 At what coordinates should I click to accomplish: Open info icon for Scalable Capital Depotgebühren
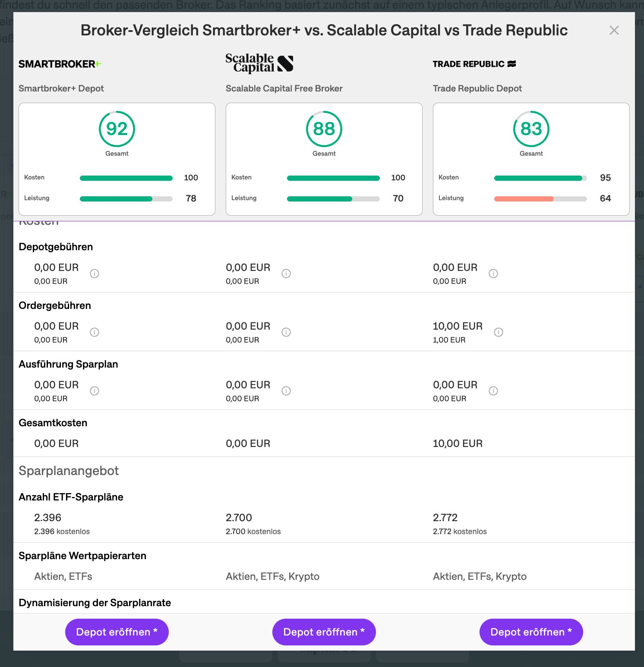pyautogui.click(x=286, y=274)
